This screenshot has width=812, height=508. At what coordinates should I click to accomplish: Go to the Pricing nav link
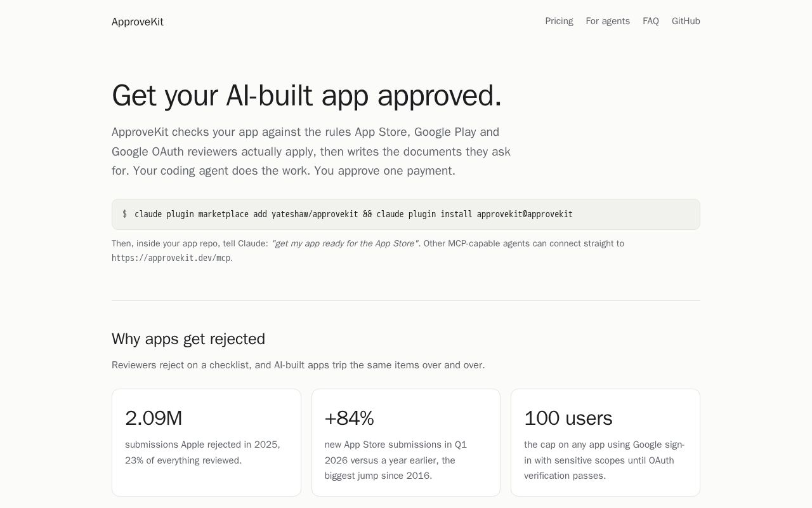click(559, 21)
